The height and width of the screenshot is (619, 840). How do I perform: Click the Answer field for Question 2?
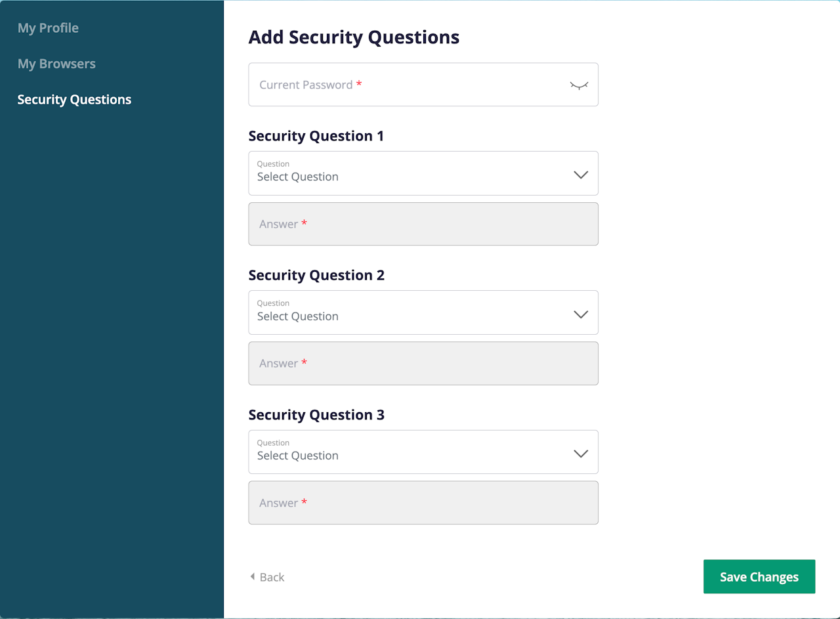coord(423,363)
